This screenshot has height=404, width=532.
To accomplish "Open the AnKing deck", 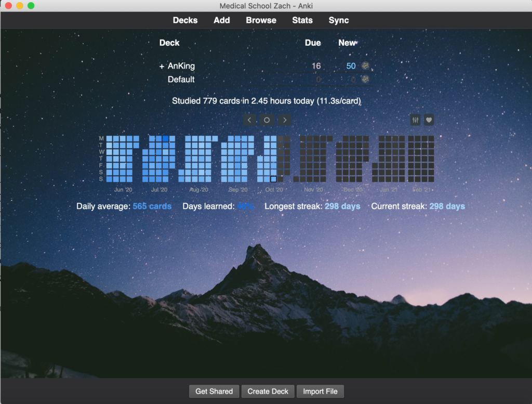I will (x=181, y=66).
